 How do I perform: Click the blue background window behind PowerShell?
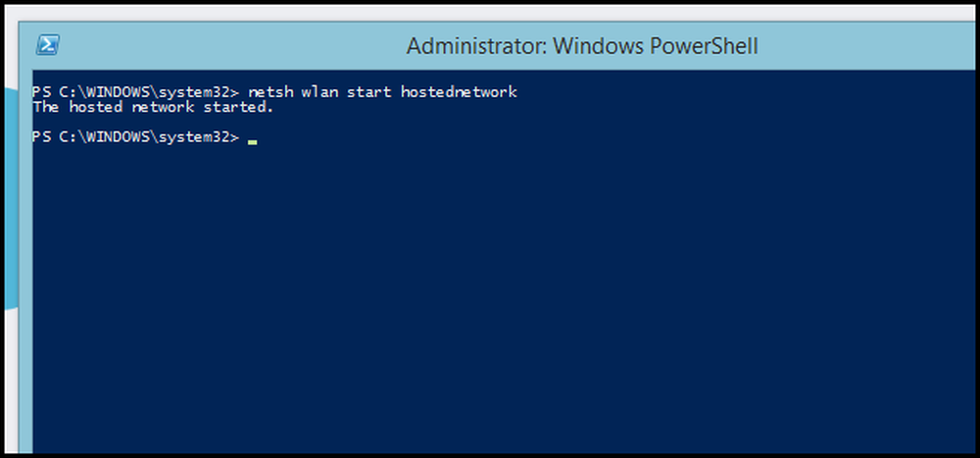(x=9, y=200)
